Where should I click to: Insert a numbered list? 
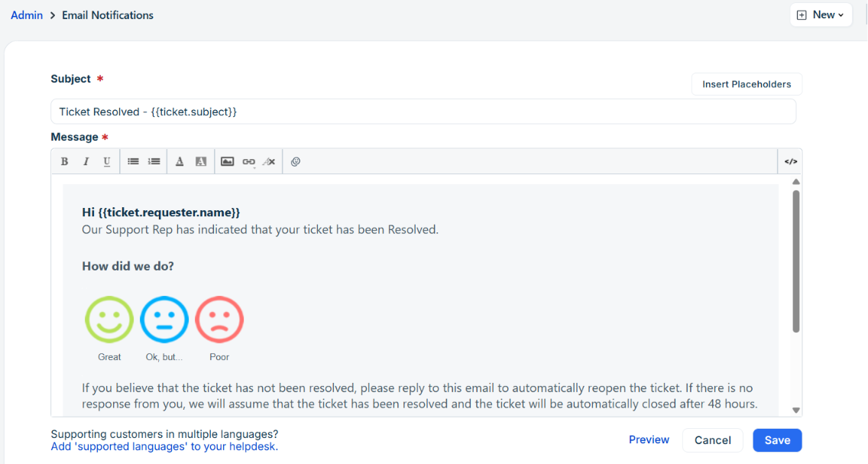[x=154, y=162]
